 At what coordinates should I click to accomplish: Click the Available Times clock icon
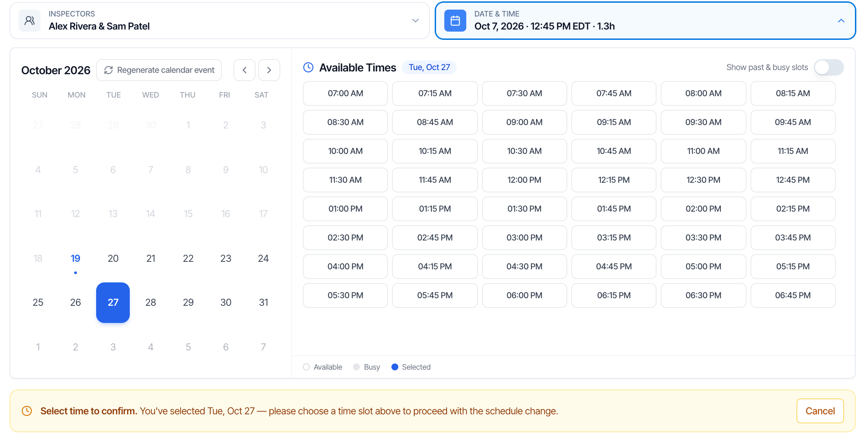point(308,67)
